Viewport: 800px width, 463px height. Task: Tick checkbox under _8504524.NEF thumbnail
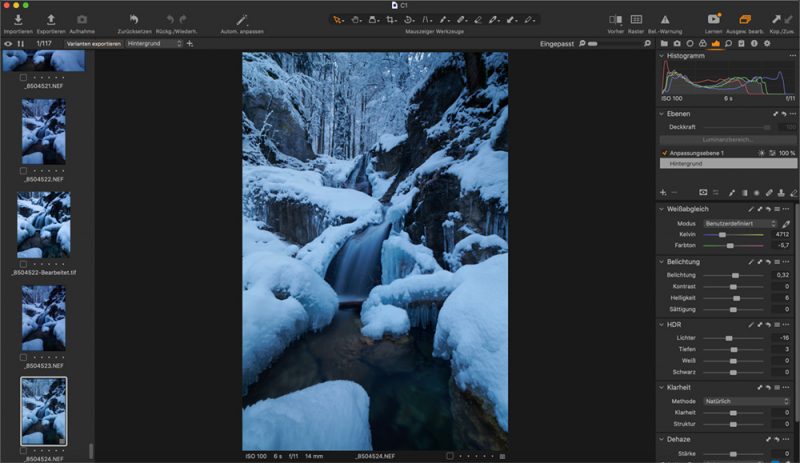point(23,451)
